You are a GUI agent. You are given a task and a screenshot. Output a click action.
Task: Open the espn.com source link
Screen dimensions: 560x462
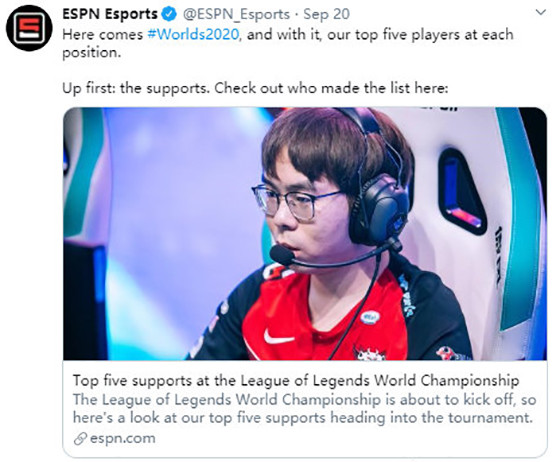pos(122,438)
